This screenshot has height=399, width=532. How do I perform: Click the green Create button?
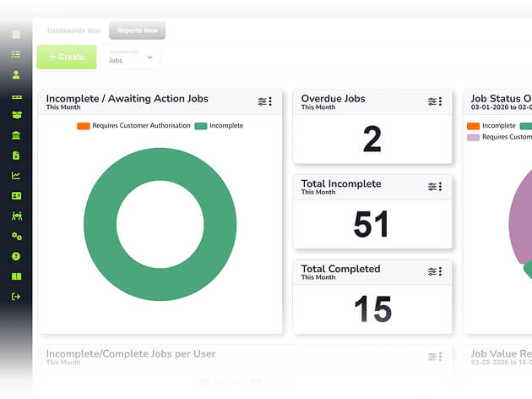(67, 57)
